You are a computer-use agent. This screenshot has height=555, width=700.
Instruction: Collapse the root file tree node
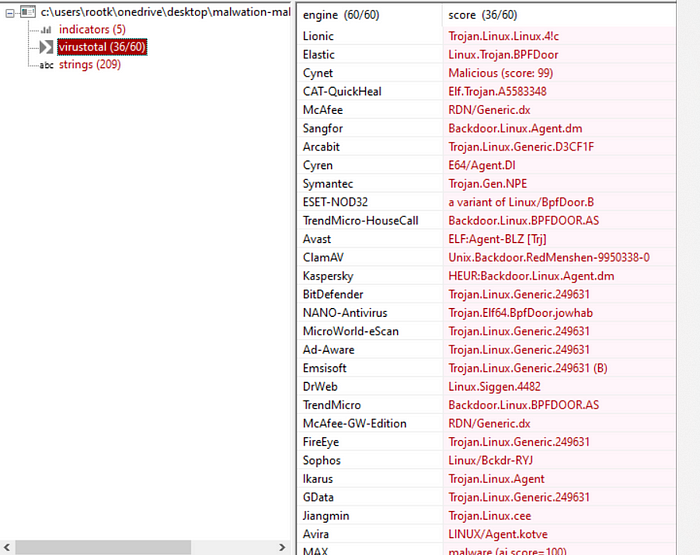click(x=9, y=13)
